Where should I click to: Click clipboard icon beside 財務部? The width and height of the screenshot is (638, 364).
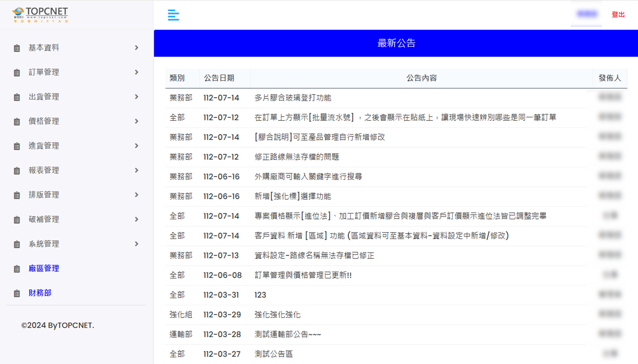coord(17,293)
